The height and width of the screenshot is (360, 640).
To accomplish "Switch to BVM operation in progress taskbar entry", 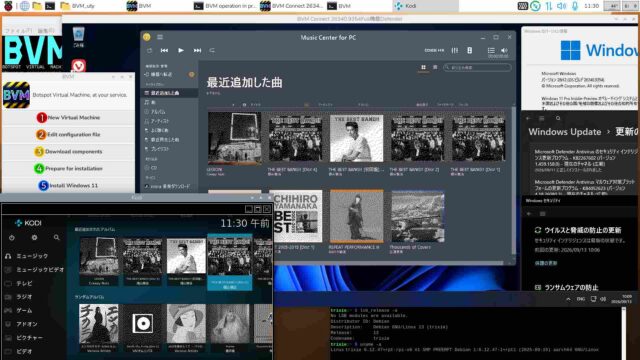I will 225,6.
